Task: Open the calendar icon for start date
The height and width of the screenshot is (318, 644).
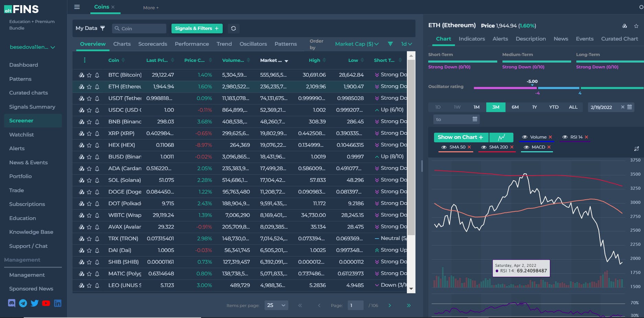Action: 630,107
